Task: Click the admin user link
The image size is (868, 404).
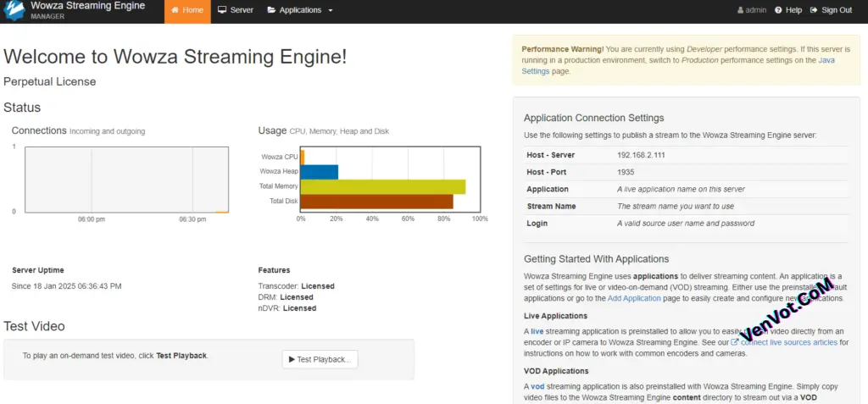Action: (x=752, y=10)
